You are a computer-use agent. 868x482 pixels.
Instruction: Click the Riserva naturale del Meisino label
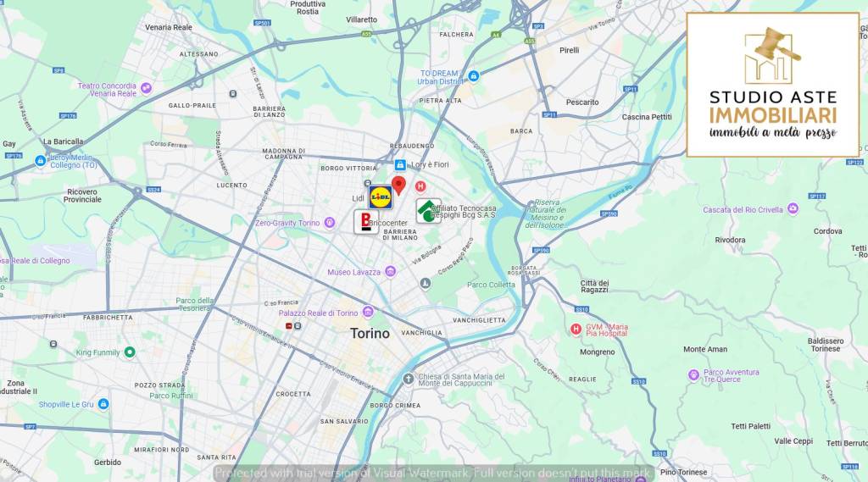click(546, 214)
